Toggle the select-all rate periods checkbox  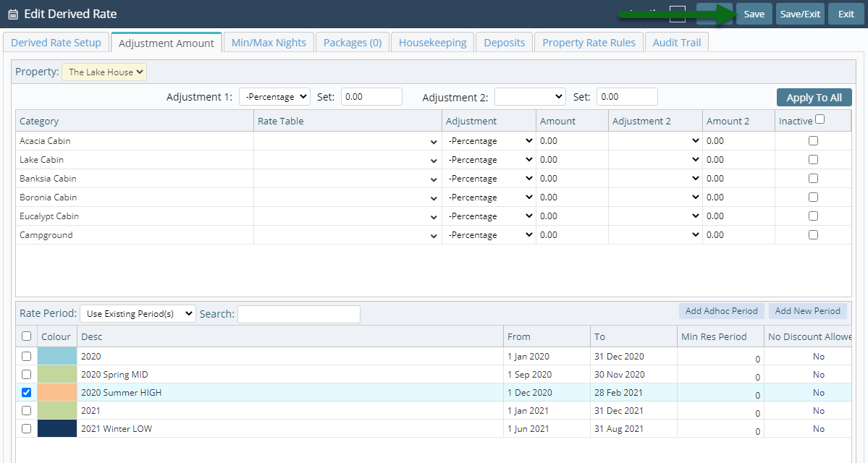pyautogui.click(x=26, y=336)
